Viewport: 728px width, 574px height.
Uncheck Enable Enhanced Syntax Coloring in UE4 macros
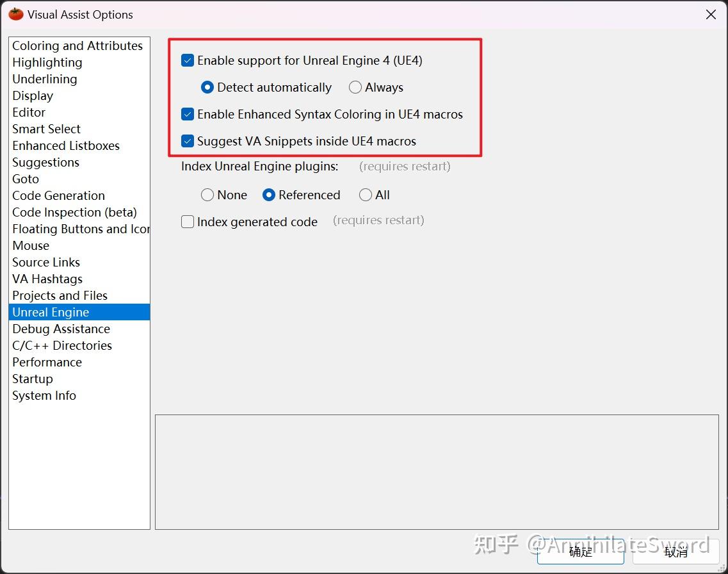(188, 114)
